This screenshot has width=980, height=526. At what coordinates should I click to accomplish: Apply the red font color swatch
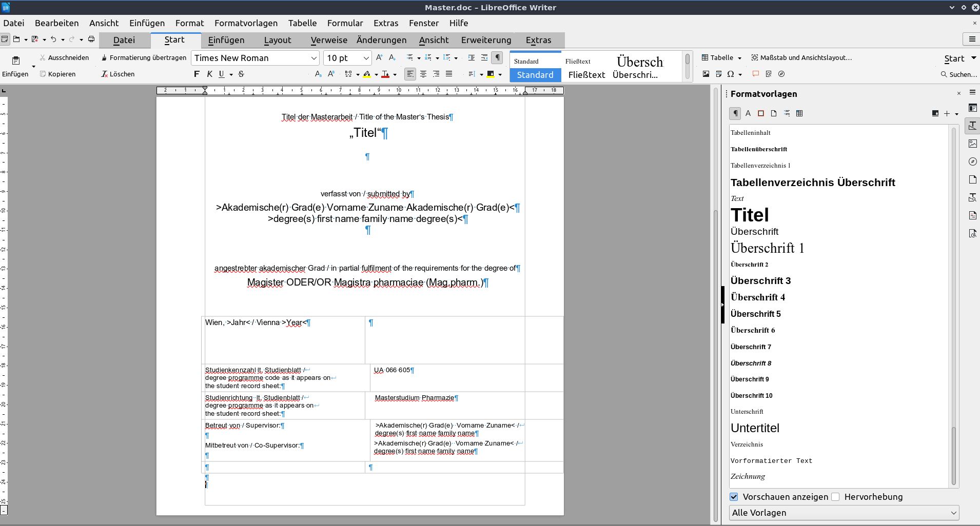coord(385,74)
